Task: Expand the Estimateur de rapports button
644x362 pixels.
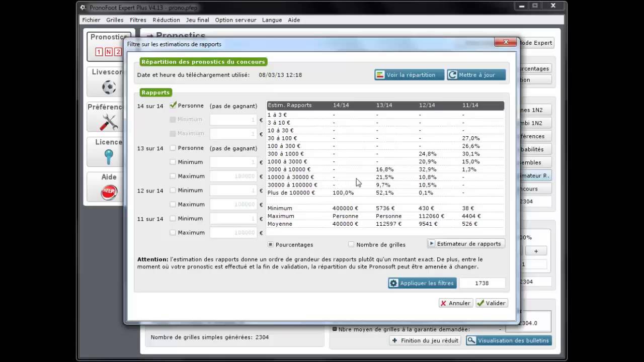Action: (x=465, y=244)
